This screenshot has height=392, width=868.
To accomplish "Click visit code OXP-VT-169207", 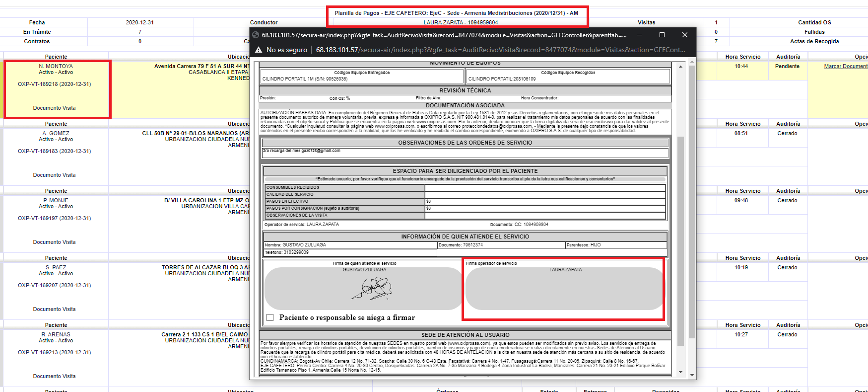I will click(x=55, y=285).
